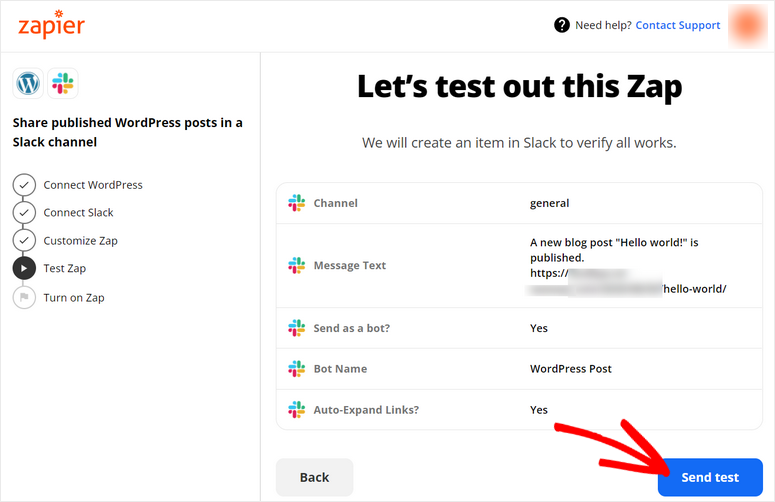Click the Slack icon beside Bot Name
This screenshot has width=775, height=502.
tap(296, 369)
